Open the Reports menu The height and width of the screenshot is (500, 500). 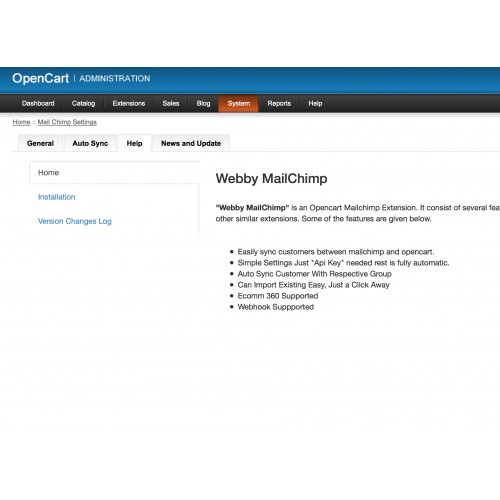pyautogui.click(x=279, y=103)
